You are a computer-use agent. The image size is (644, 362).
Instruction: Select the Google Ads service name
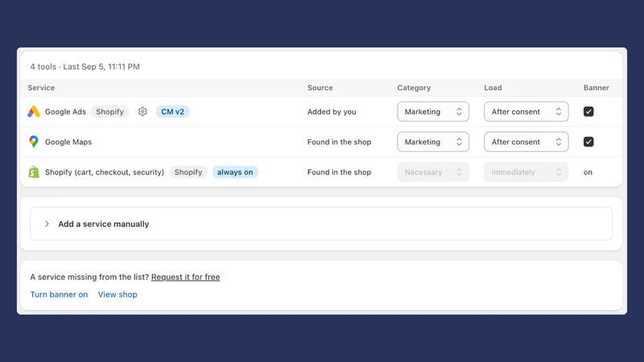[x=65, y=112]
